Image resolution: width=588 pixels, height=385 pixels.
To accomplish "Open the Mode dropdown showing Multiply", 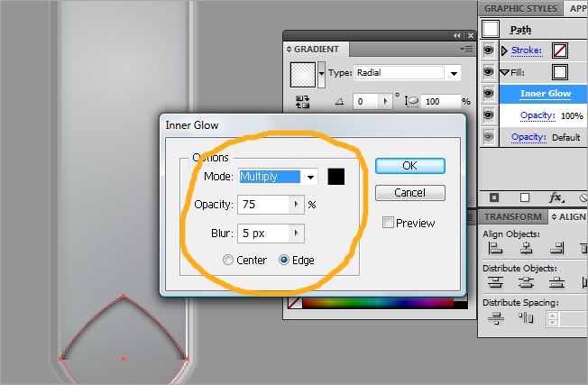I will tap(310, 177).
